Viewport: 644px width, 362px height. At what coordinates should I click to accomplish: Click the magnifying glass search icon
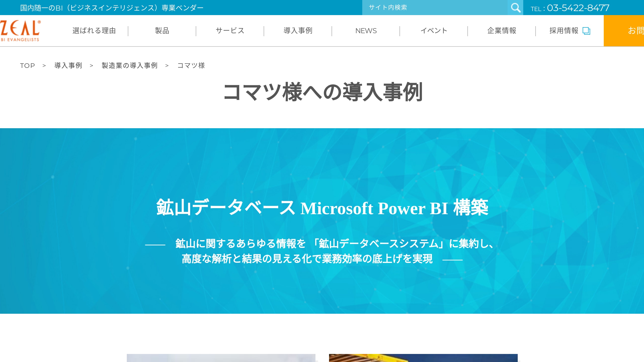click(515, 8)
